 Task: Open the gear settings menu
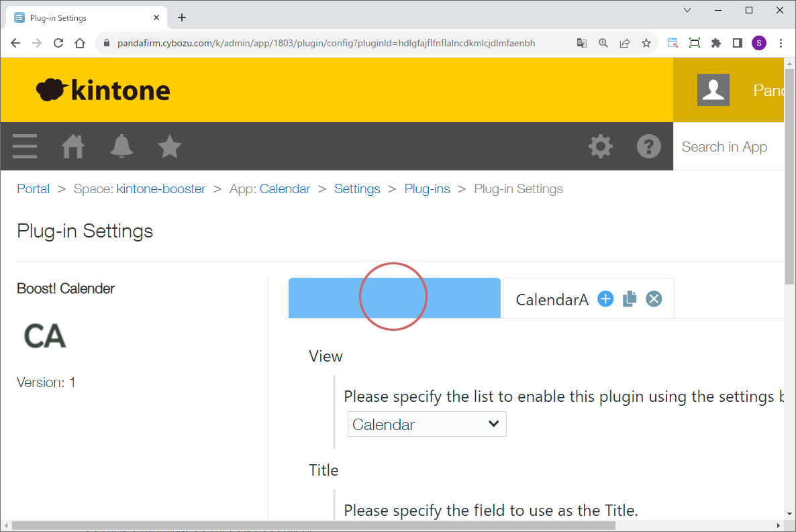tap(600, 146)
